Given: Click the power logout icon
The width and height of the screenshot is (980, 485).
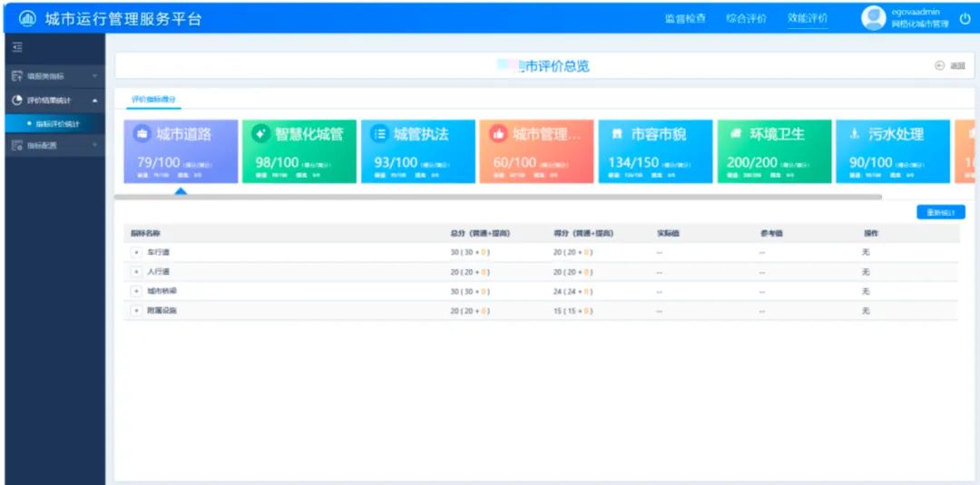Looking at the screenshot, I should click(965, 18).
